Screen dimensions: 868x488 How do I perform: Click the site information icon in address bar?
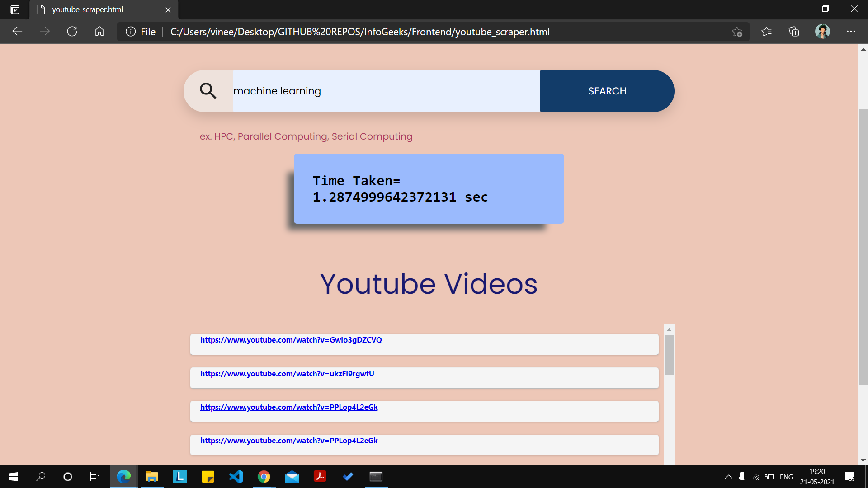point(131,32)
